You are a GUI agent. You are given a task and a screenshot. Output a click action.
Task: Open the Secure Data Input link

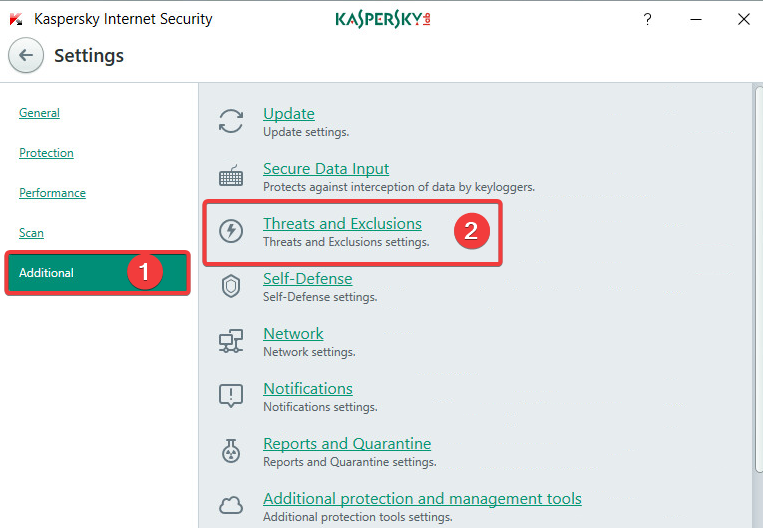[326, 169]
